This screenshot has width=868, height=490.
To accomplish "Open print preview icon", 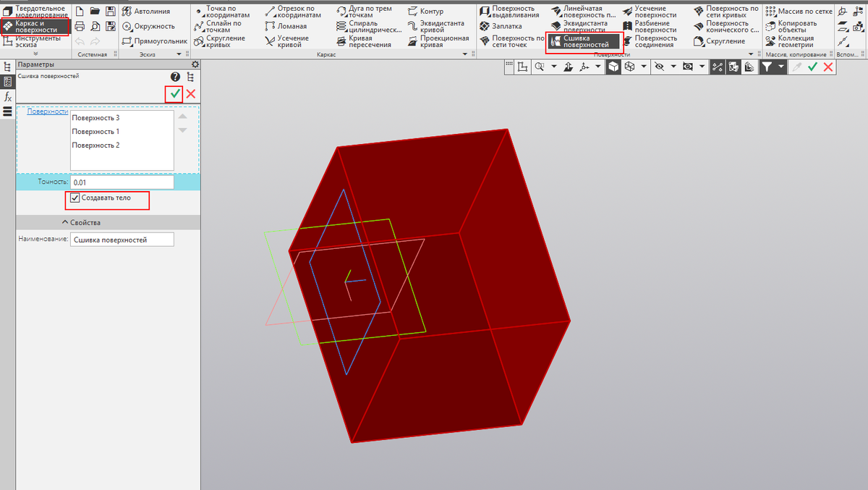I will pyautogui.click(x=95, y=26).
